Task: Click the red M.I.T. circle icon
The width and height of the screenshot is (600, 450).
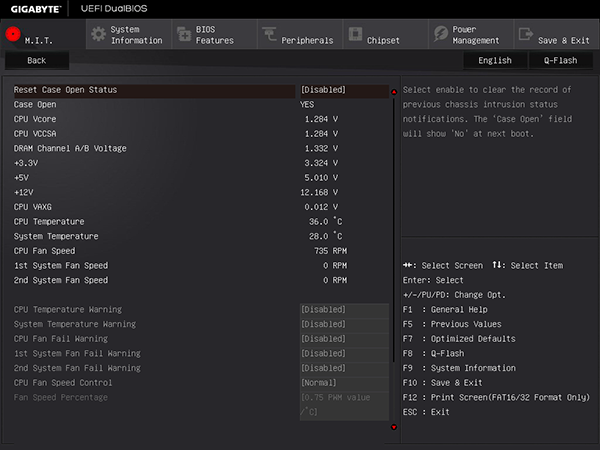Action: (13, 34)
